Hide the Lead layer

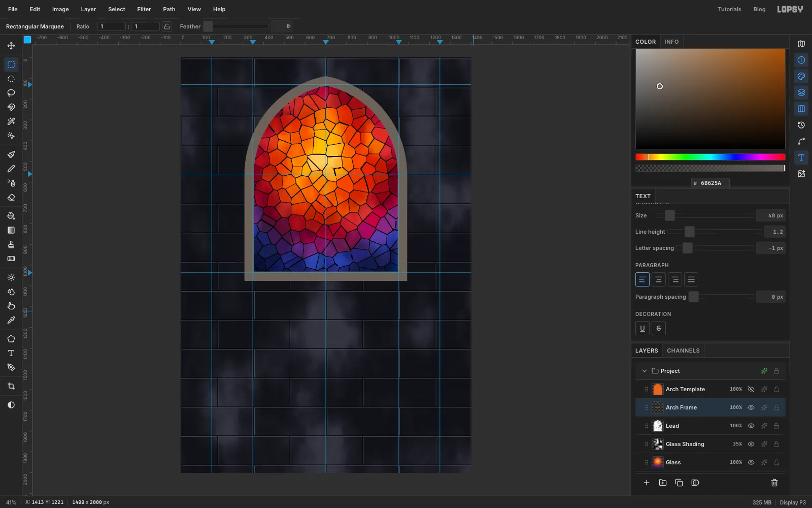(751, 426)
